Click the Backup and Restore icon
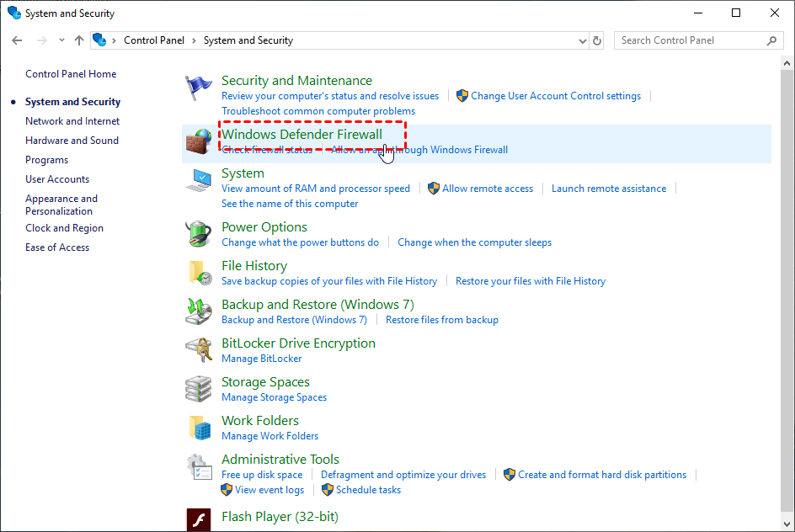Screen dimensions: 795x532 (199, 311)
